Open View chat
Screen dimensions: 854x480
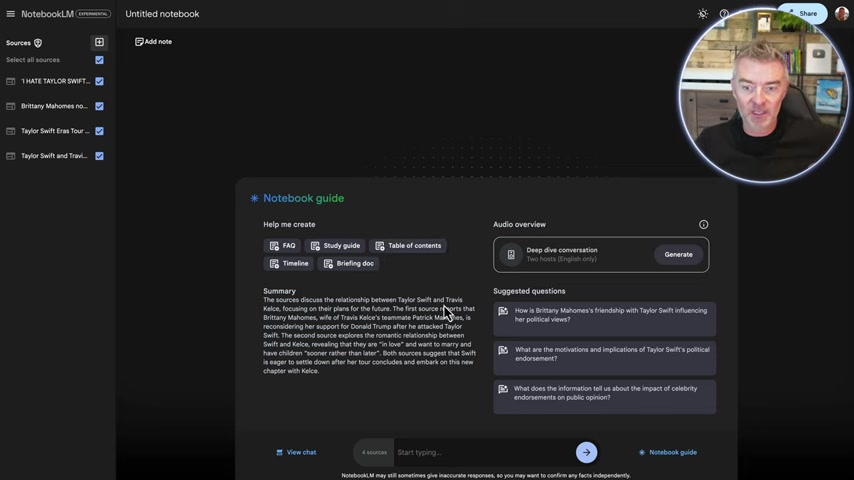tap(296, 452)
